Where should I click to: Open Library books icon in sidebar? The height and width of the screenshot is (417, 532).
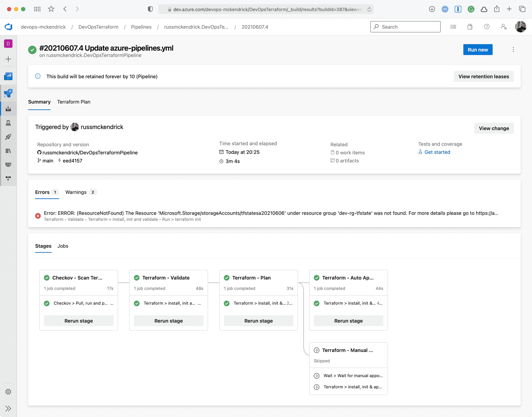coord(8,151)
